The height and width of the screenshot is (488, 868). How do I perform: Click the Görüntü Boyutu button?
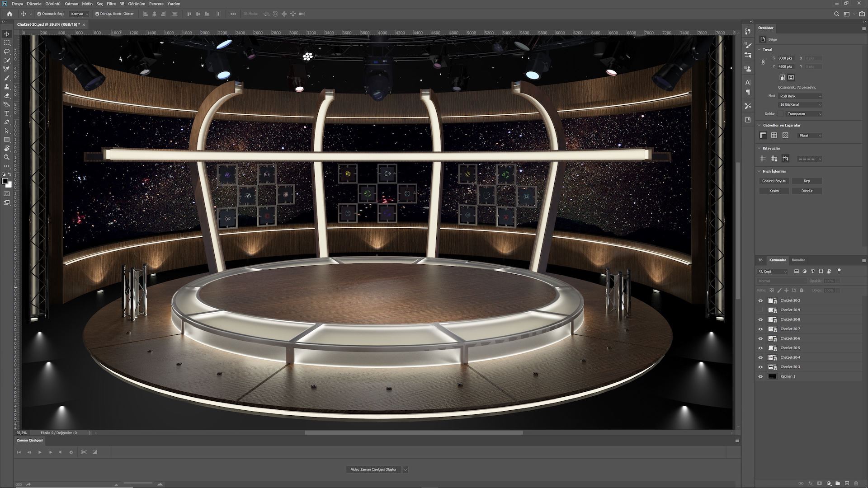(774, 181)
